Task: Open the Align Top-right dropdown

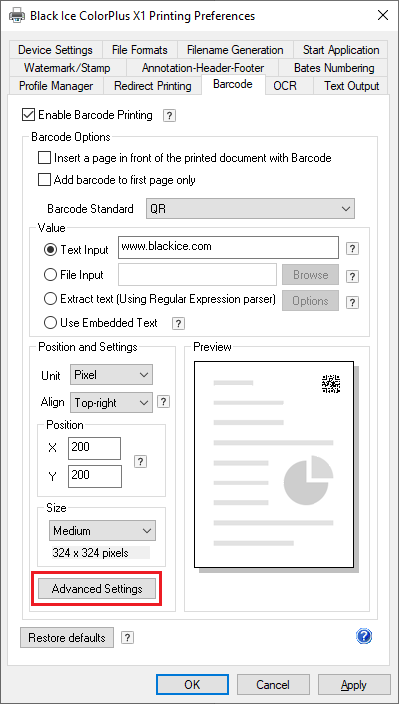Action: pyautogui.click(x=111, y=403)
